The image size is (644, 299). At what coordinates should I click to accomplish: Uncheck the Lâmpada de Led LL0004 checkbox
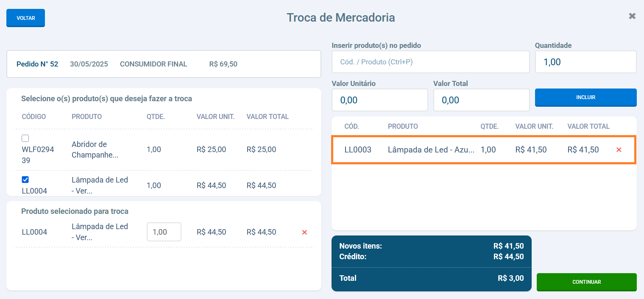[25, 180]
